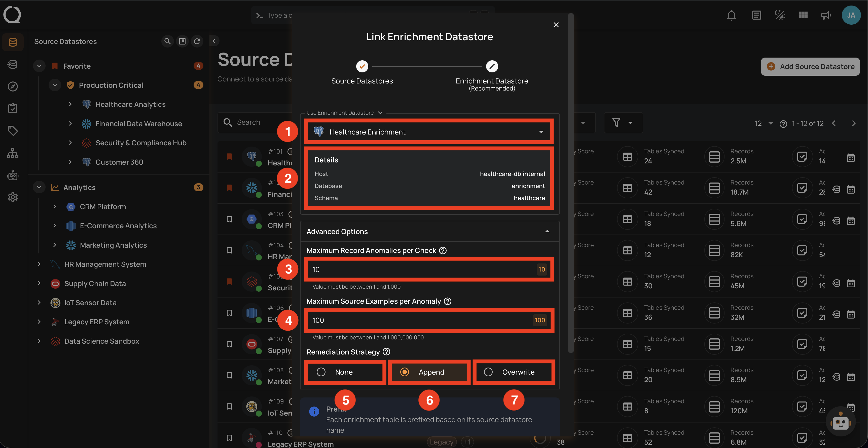
Task: Open the notifications bell
Action: click(x=731, y=15)
